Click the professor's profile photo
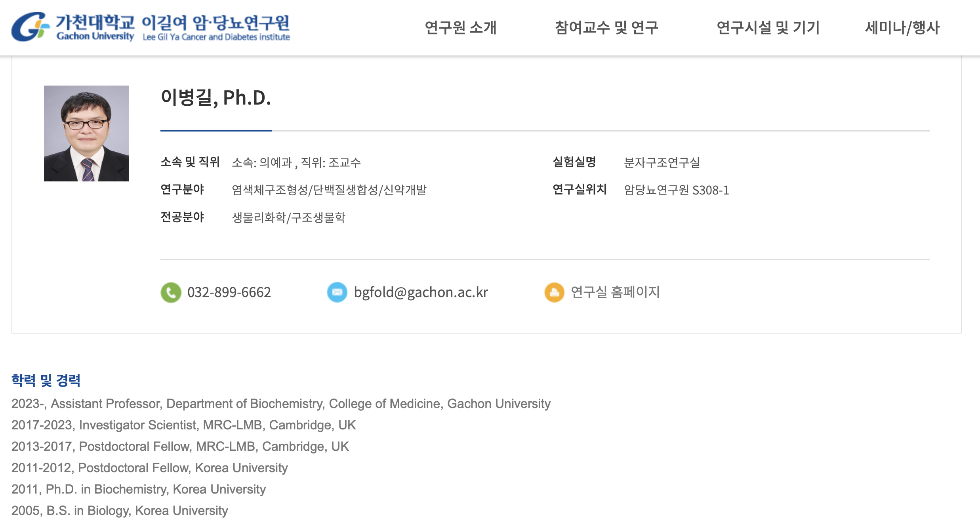This screenshot has width=980, height=530. point(86,133)
